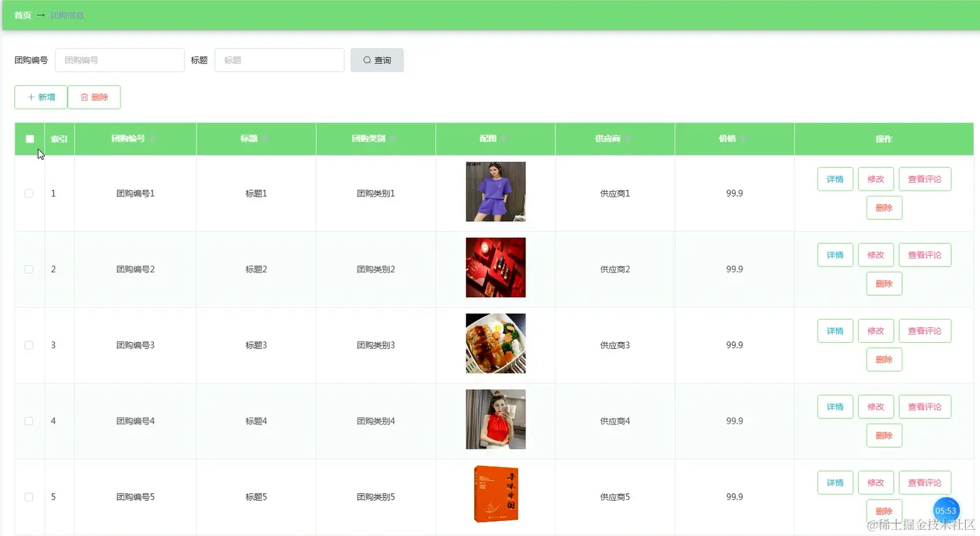This screenshot has width=980, height=536.
Task: Select the cell 供应商2
Action: [615, 269]
